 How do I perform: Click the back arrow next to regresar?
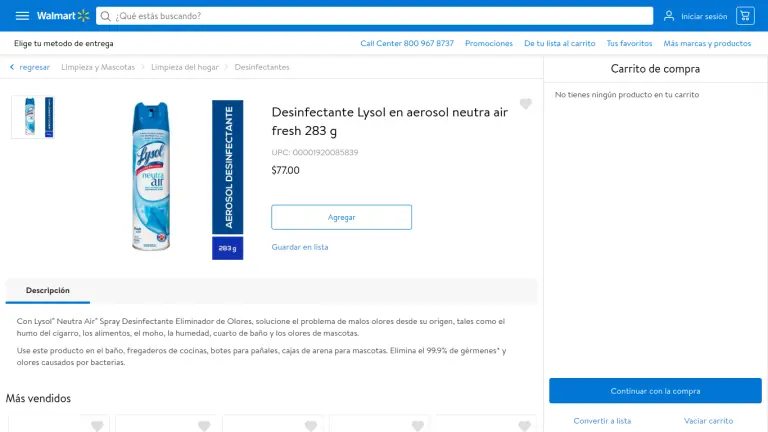tap(12, 67)
